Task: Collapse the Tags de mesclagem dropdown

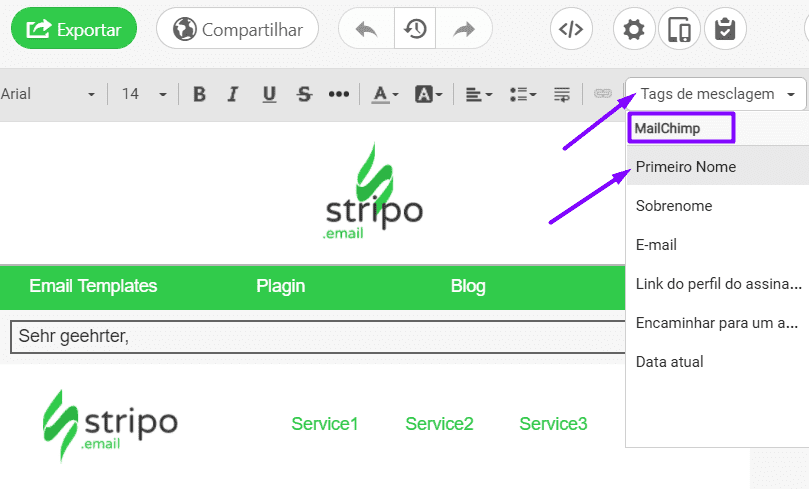Action: point(716,94)
